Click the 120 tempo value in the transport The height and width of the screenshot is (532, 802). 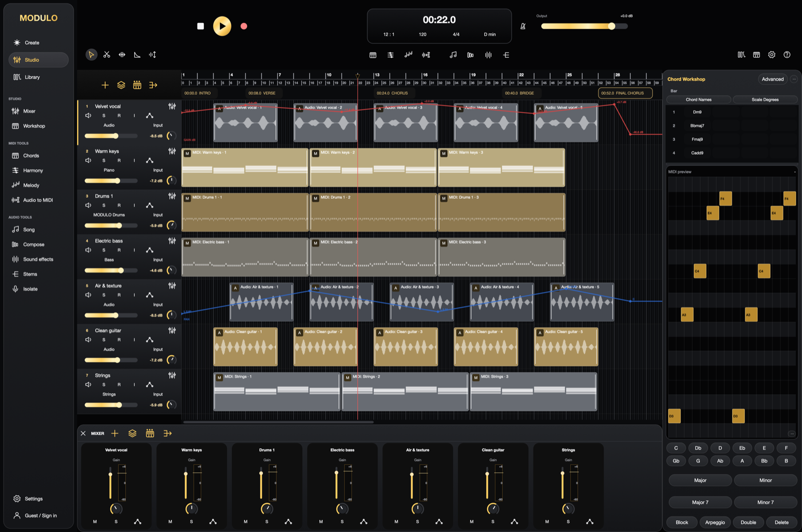coord(423,35)
